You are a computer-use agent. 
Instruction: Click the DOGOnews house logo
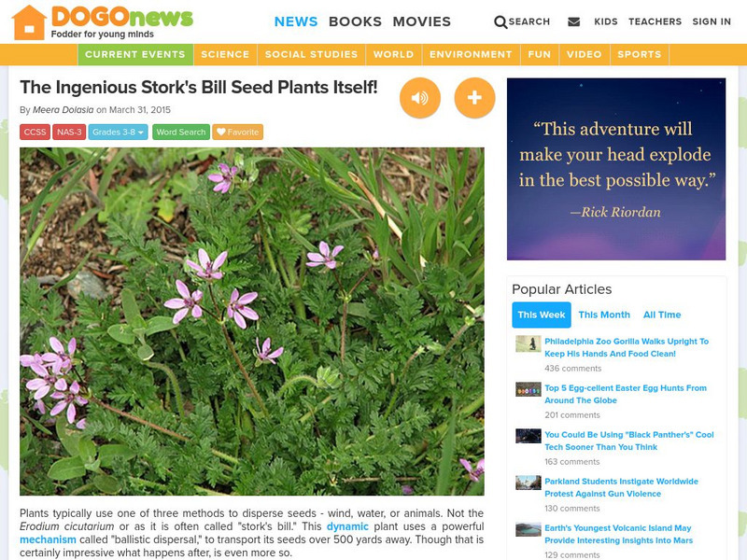click(x=29, y=20)
